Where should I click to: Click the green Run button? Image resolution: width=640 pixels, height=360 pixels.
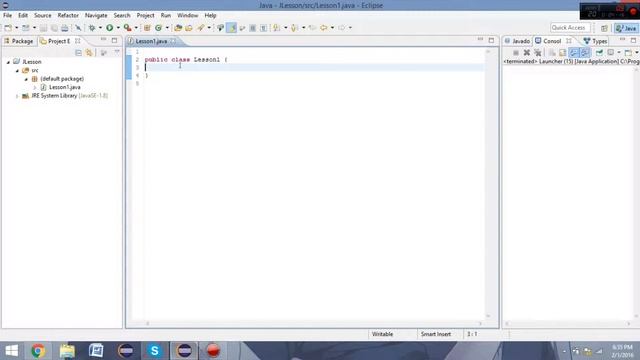click(x=110, y=28)
